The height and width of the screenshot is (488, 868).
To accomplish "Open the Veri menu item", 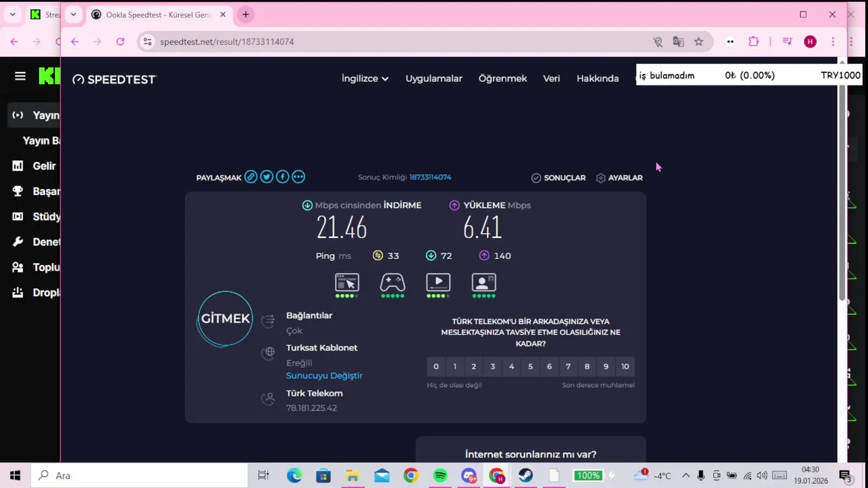I will [551, 79].
